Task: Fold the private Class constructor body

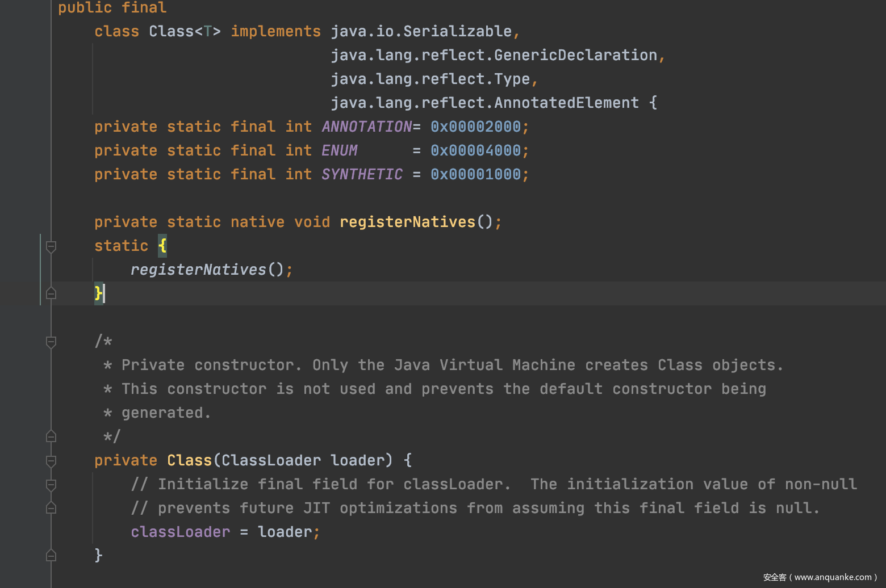Action: click(51, 461)
